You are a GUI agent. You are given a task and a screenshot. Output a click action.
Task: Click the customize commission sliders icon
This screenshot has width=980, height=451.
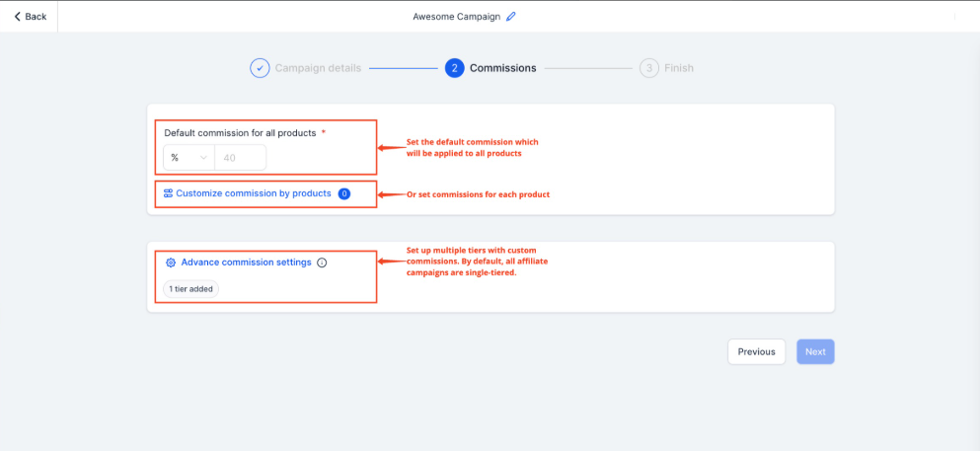coord(168,193)
